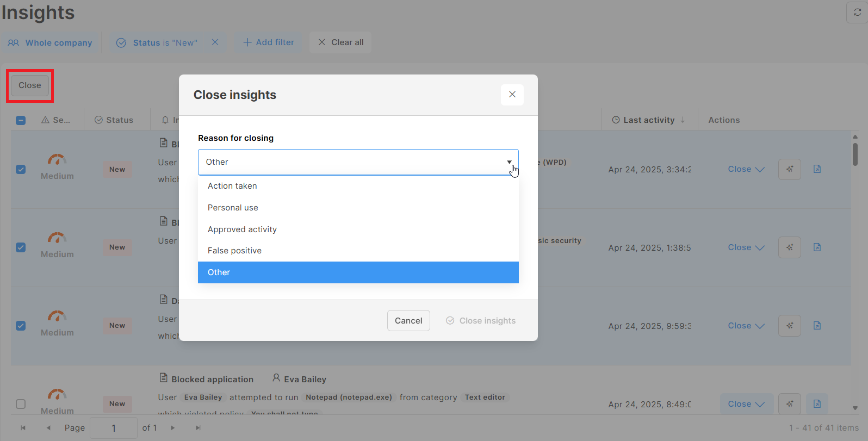
Task: Go to next page arrow in pager
Action: point(173,428)
